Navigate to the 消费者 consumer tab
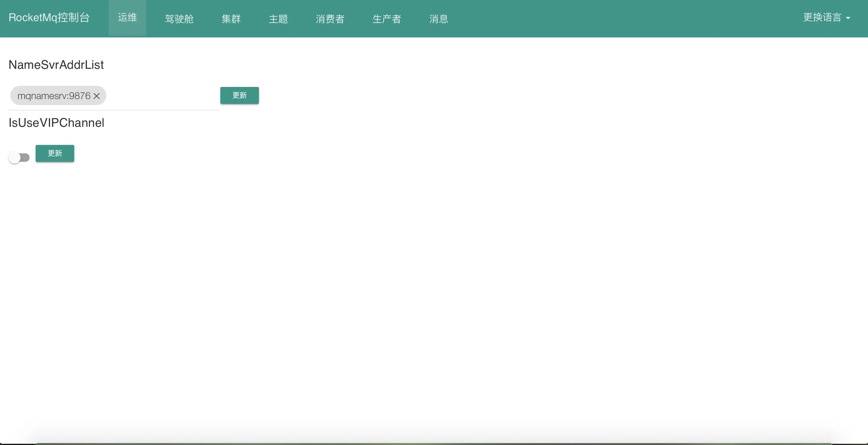Image resolution: width=868 pixels, height=445 pixels. [x=330, y=19]
